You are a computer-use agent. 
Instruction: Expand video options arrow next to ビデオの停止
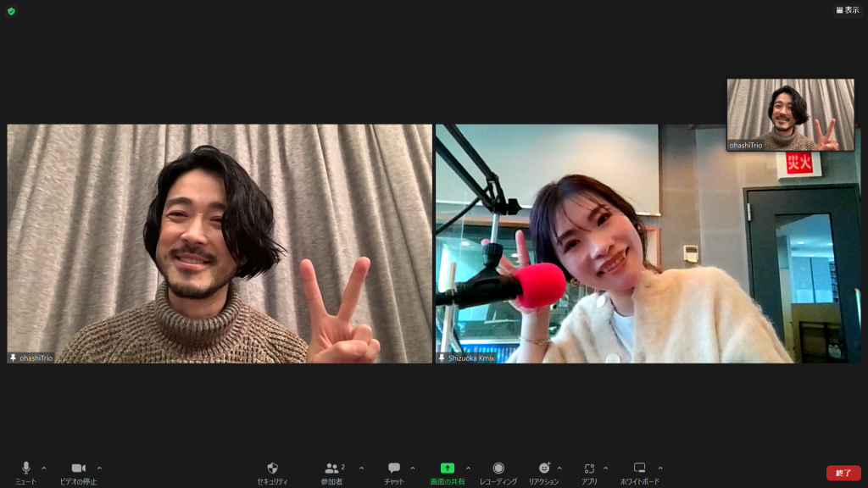point(99,468)
